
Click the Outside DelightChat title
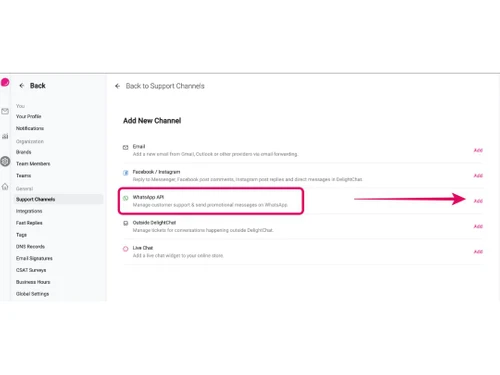point(154,222)
